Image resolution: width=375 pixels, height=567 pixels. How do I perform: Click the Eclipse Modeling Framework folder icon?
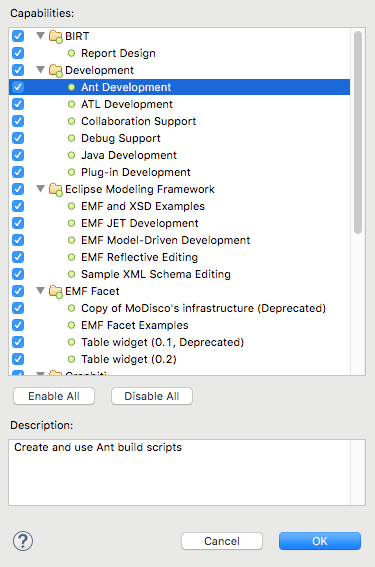56,189
